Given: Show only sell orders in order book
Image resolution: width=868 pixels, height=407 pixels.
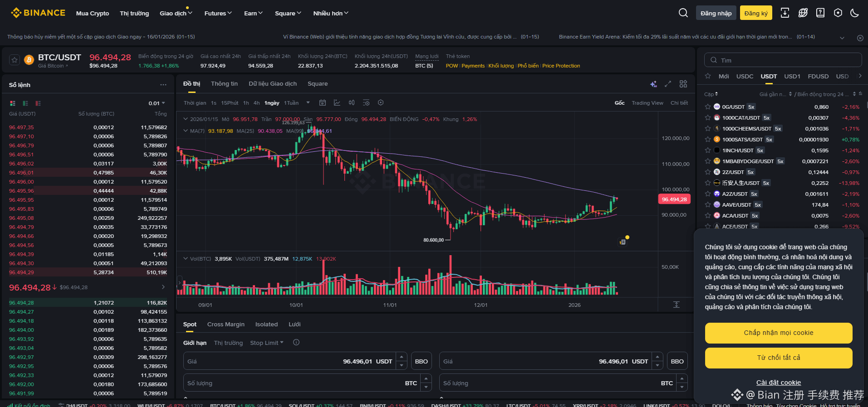Looking at the screenshot, I should point(38,103).
